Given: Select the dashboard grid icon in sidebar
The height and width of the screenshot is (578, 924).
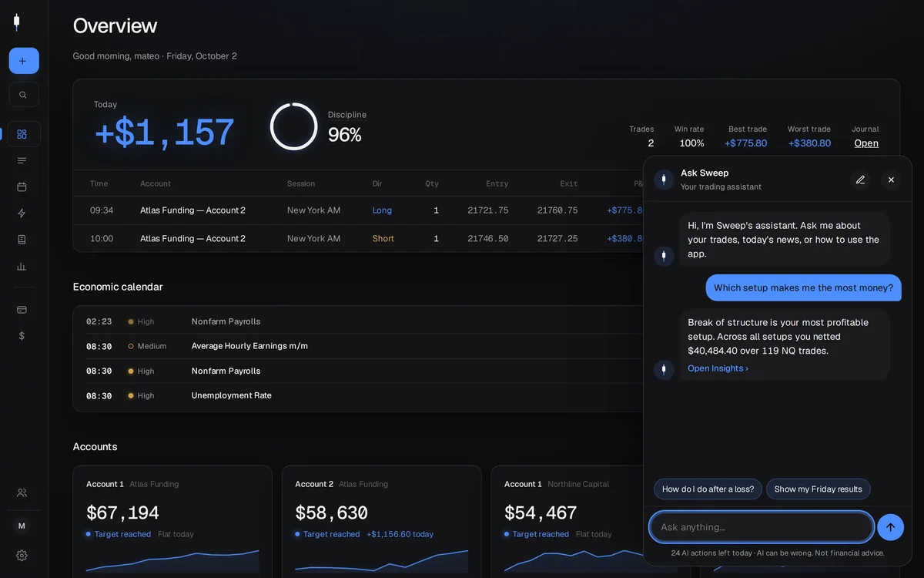Looking at the screenshot, I should pos(22,134).
